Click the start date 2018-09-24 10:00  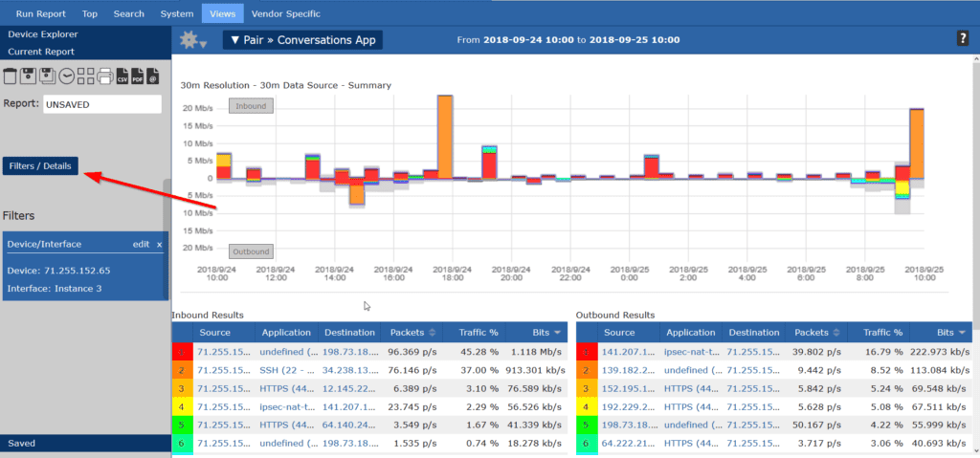coord(528,40)
